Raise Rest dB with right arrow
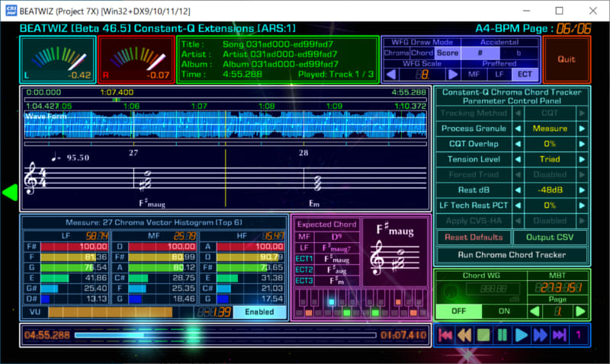610x364 pixels. pyautogui.click(x=582, y=190)
